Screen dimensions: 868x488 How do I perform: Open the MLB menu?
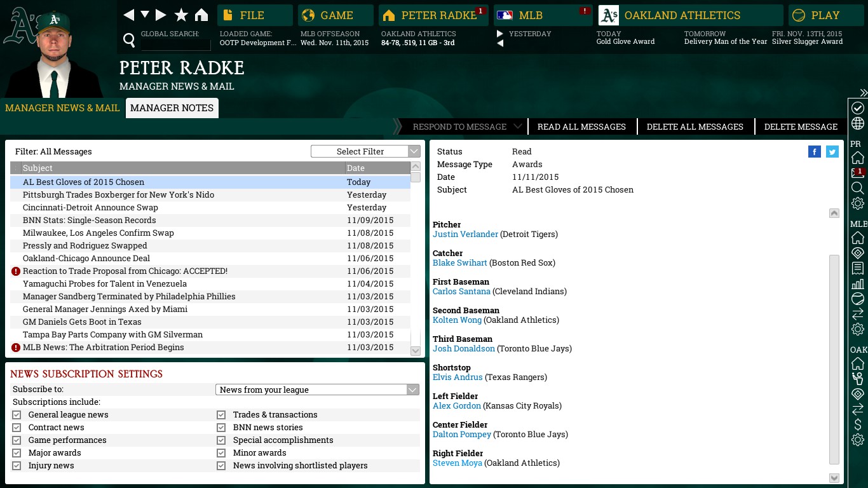(x=542, y=15)
